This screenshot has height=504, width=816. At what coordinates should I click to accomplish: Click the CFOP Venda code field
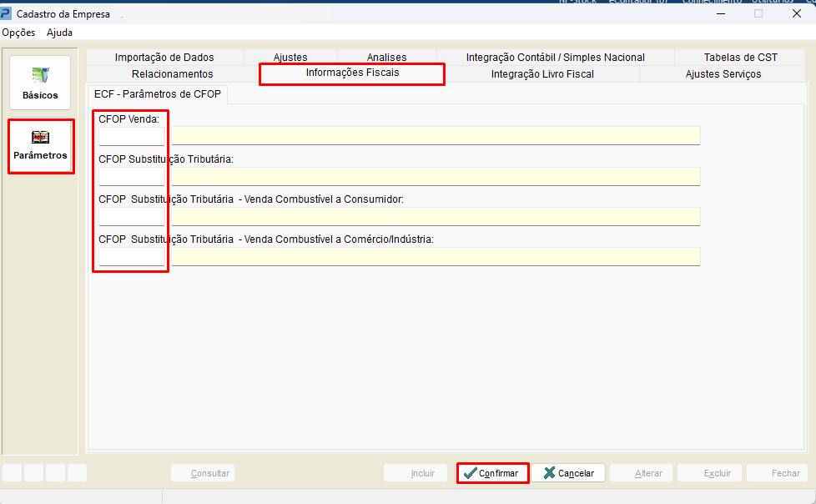click(x=132, y=136)
